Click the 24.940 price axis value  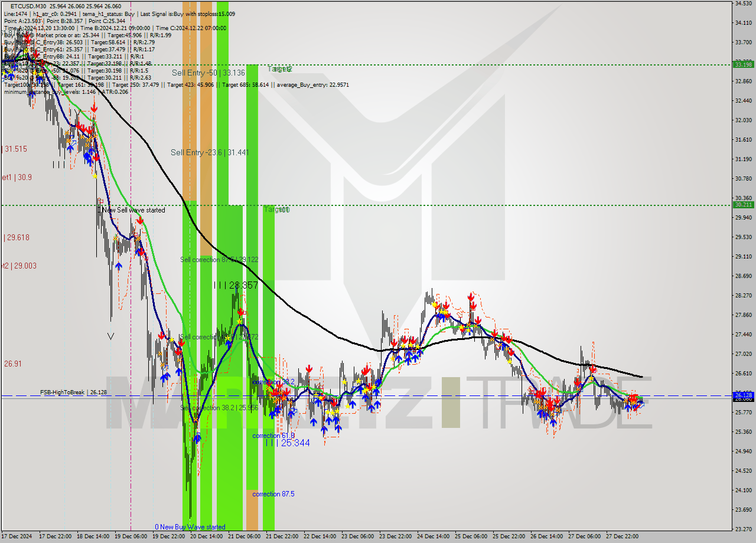tap(743, 452)
